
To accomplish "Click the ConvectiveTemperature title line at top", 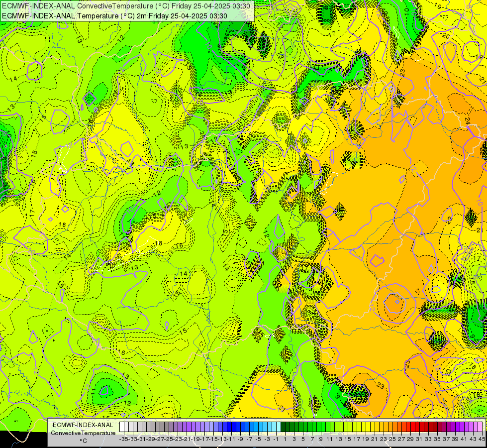I will [126, 6].
